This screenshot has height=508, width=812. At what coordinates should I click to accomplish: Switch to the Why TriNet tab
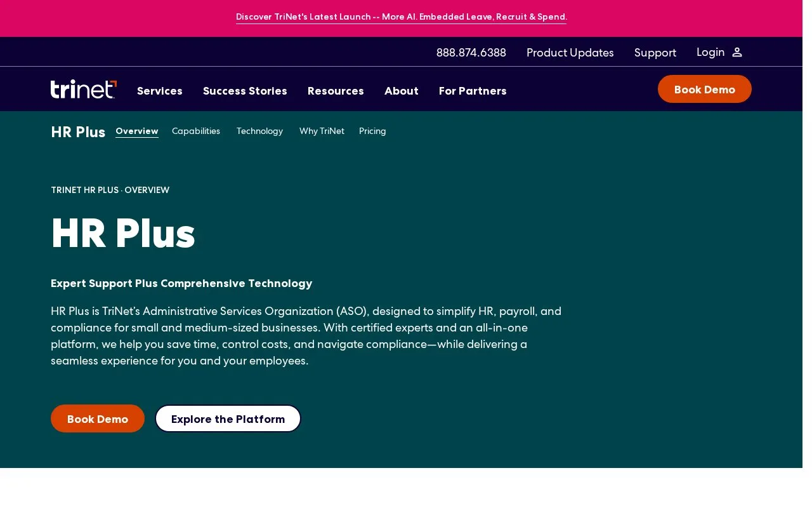pos(322,131)
